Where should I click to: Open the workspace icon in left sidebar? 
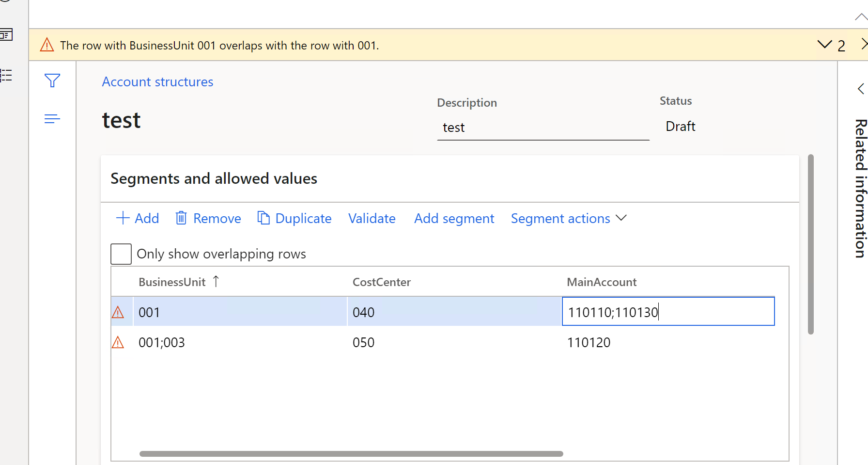click(x=6, y=35)
